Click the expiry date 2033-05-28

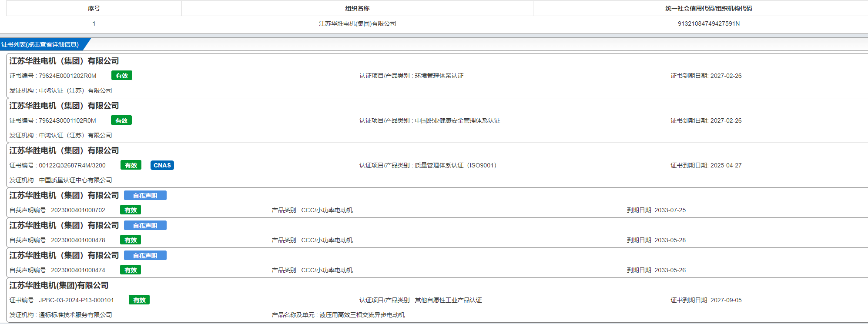coord(670,240)
